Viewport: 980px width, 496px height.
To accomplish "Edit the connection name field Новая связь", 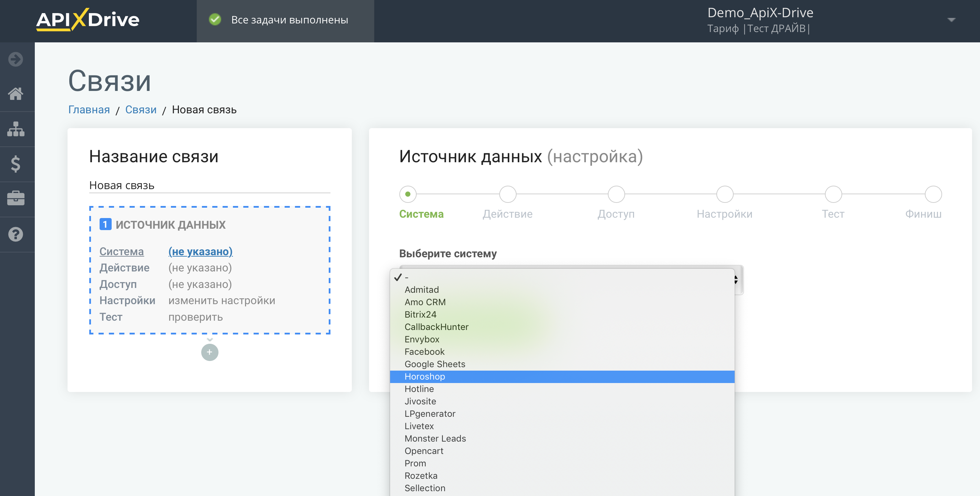I will tap(210, 186).
